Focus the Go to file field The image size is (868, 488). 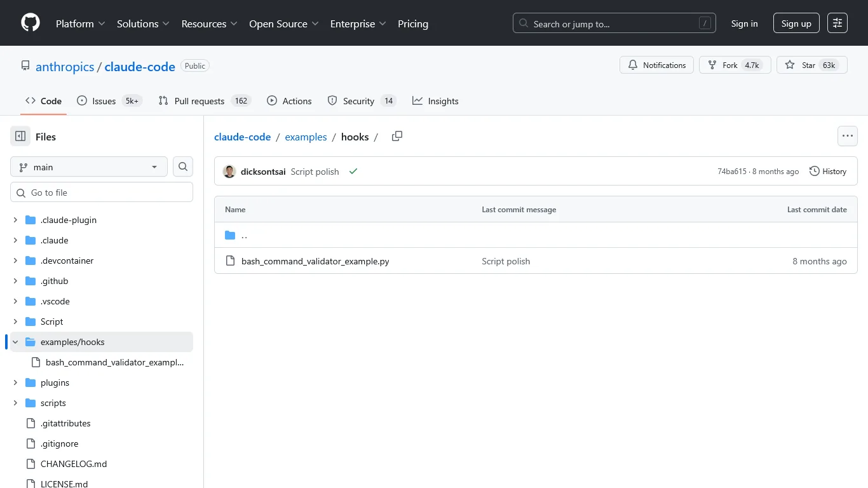point(102,193)
